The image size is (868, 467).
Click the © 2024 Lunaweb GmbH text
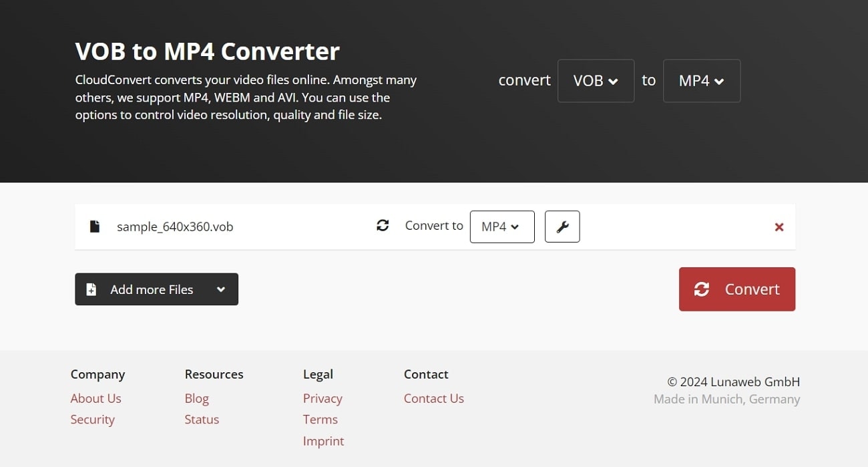[x=733, y=382]
